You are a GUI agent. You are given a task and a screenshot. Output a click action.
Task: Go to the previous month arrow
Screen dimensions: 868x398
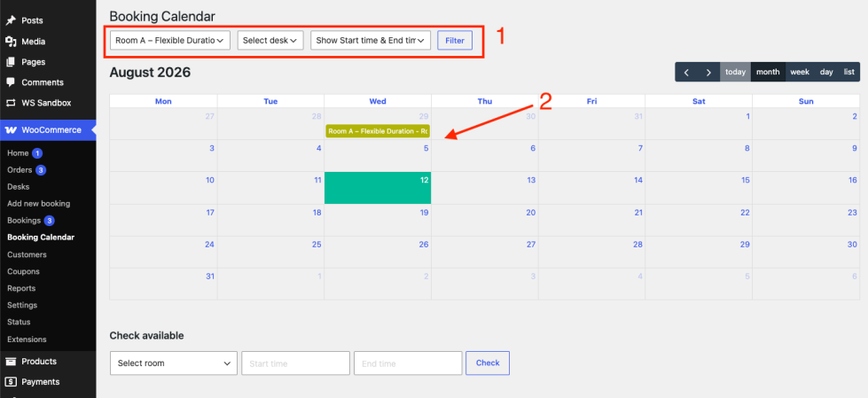686,72
